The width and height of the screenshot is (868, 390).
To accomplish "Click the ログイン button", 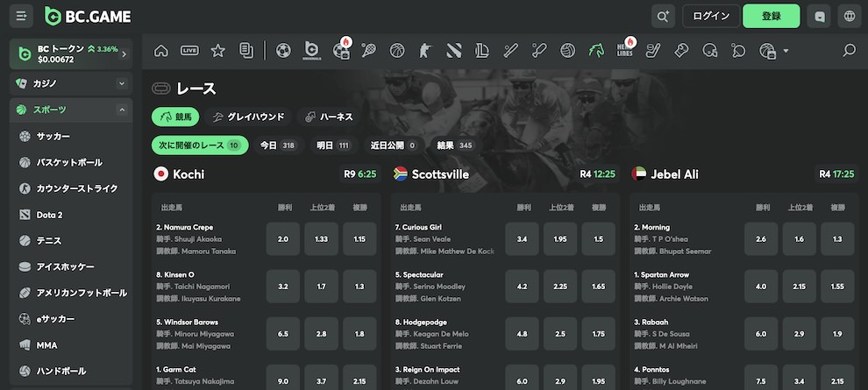I will pyautogui.click(x=711, y=16).
